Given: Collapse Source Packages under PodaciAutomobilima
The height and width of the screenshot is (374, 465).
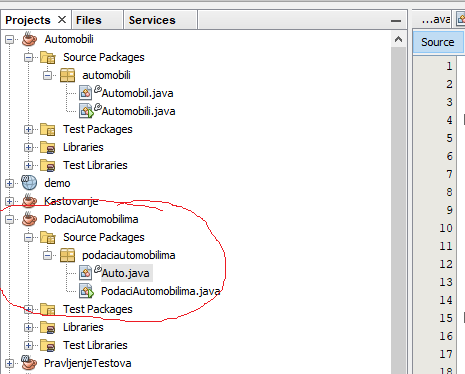Looking at the screenshot, I should (x=29, y=237).
